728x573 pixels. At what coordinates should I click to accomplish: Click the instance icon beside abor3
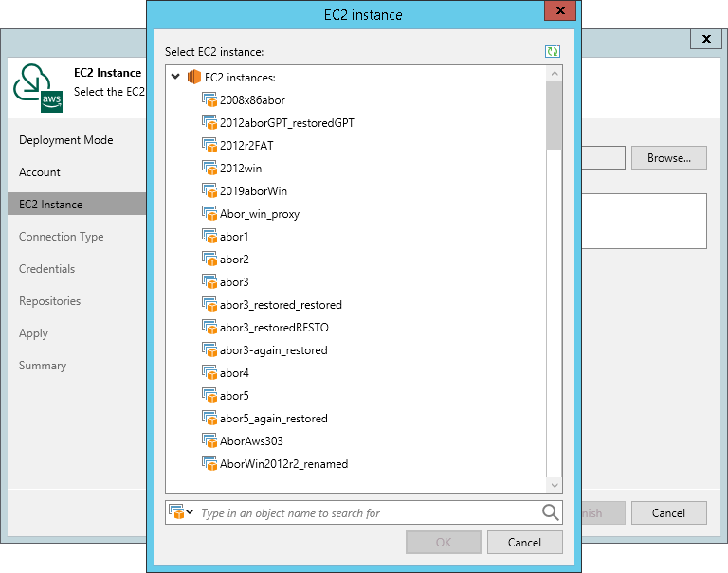click(209, 281)
